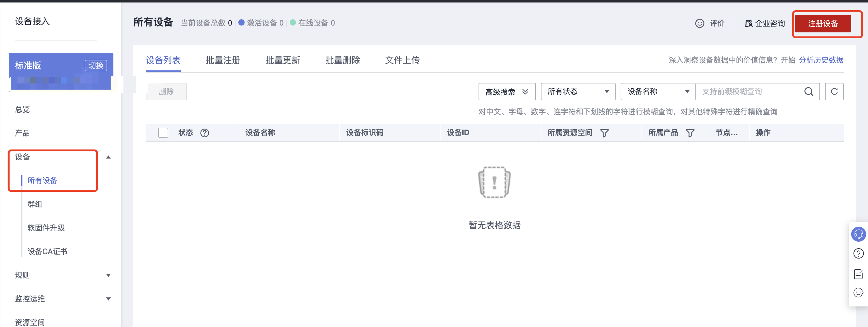
Task: Click the 企业咨询 document icon
Action: click(748, 23)
